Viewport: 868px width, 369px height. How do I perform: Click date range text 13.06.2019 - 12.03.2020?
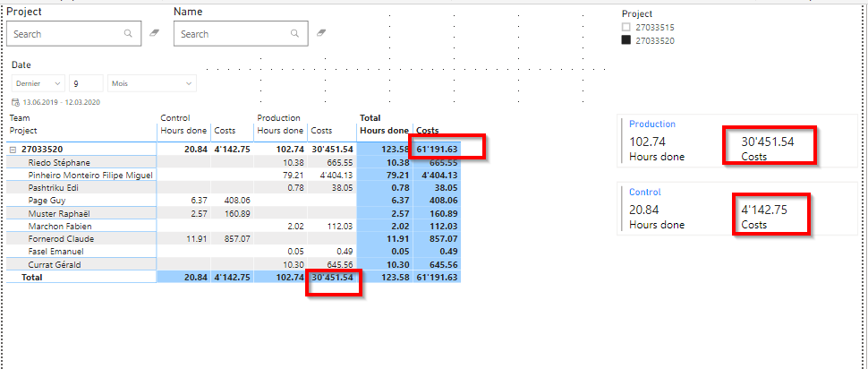(x=61, y=102)
